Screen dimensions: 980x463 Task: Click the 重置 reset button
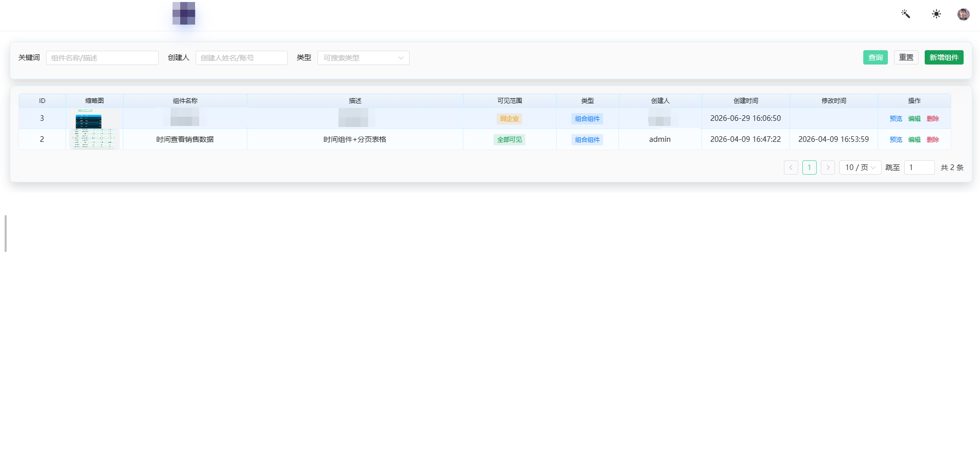click(x=906, y=57)
